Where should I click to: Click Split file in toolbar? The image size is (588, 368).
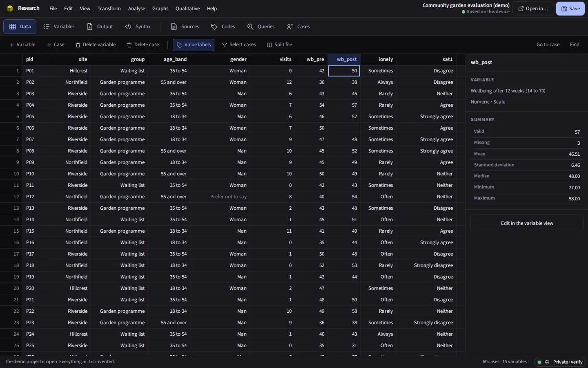coord(280,45)
